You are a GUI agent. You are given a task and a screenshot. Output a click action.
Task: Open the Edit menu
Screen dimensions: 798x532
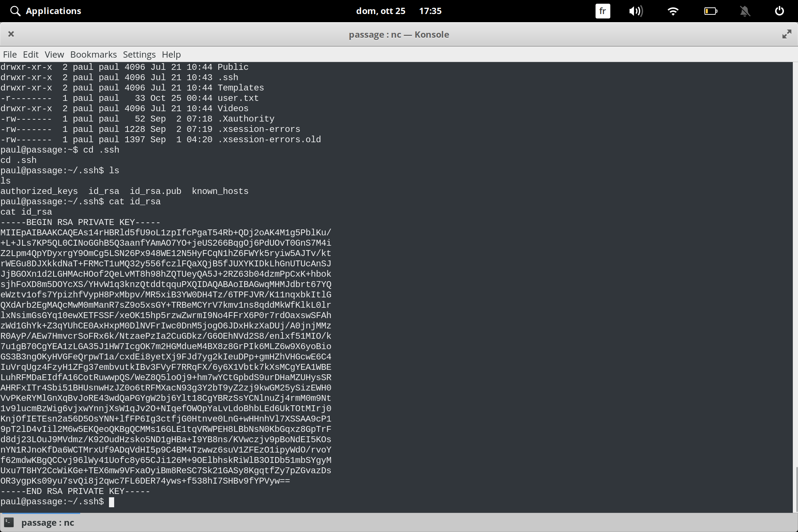click(x=31, y=54)
